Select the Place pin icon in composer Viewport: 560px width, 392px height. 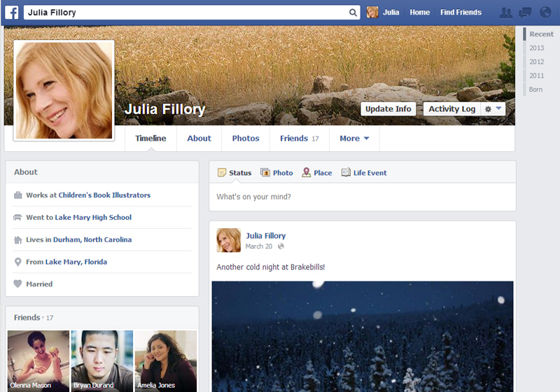point(307,173)
